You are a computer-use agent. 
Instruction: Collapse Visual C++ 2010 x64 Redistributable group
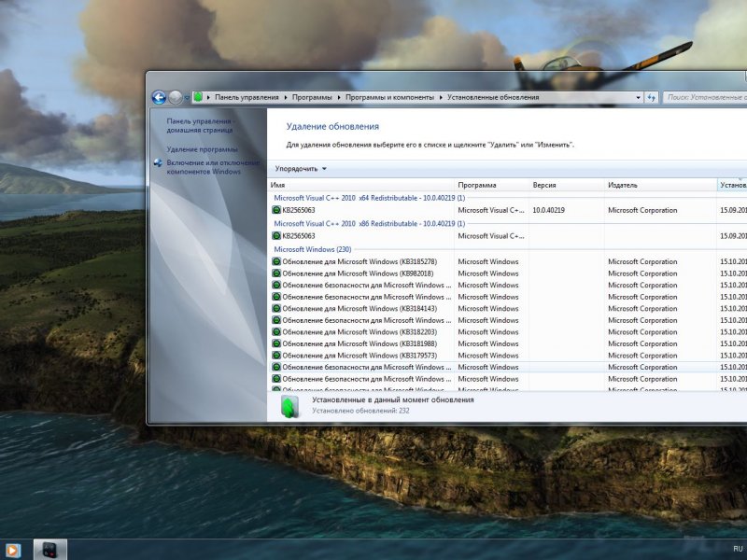(x=369, y=198)
